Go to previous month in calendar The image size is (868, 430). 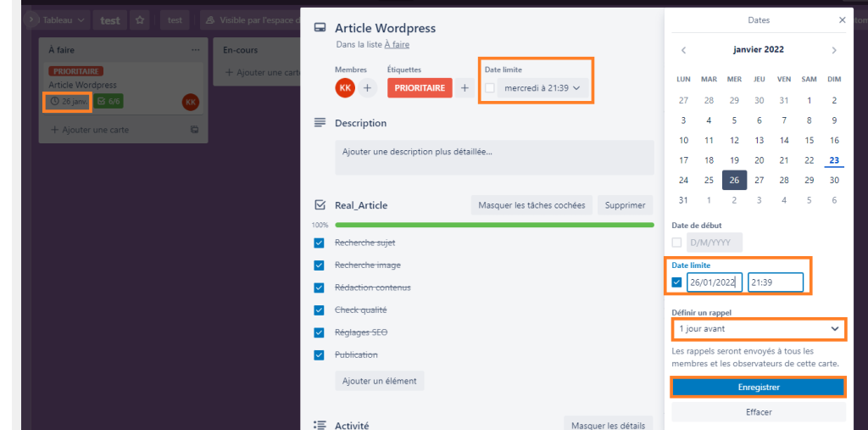pyautogui.click(x=684, y=50)
